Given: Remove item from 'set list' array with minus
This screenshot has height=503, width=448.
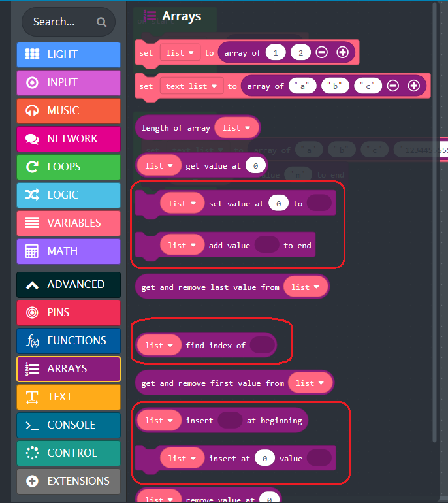Looking at the screenshot, I should (x=322, y=52).
